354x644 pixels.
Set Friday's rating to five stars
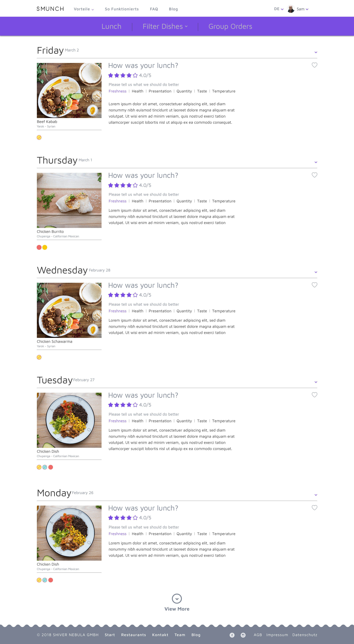point(135,75)
